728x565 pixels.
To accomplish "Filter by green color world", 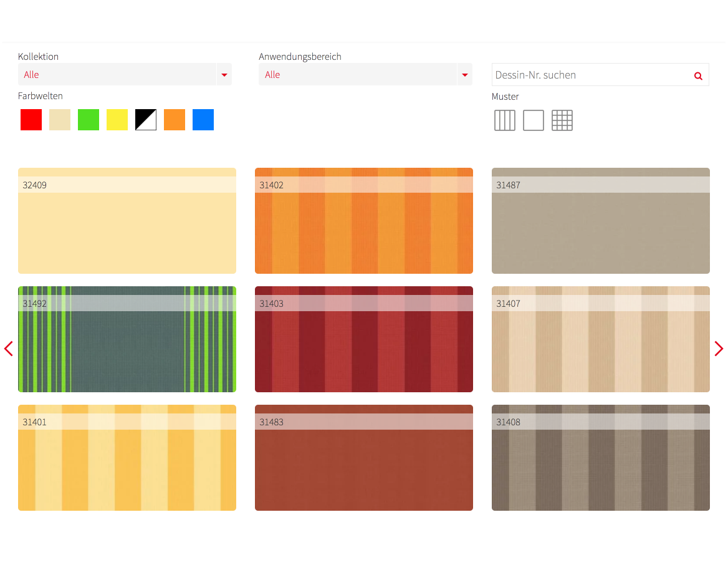I will (89, 120).
